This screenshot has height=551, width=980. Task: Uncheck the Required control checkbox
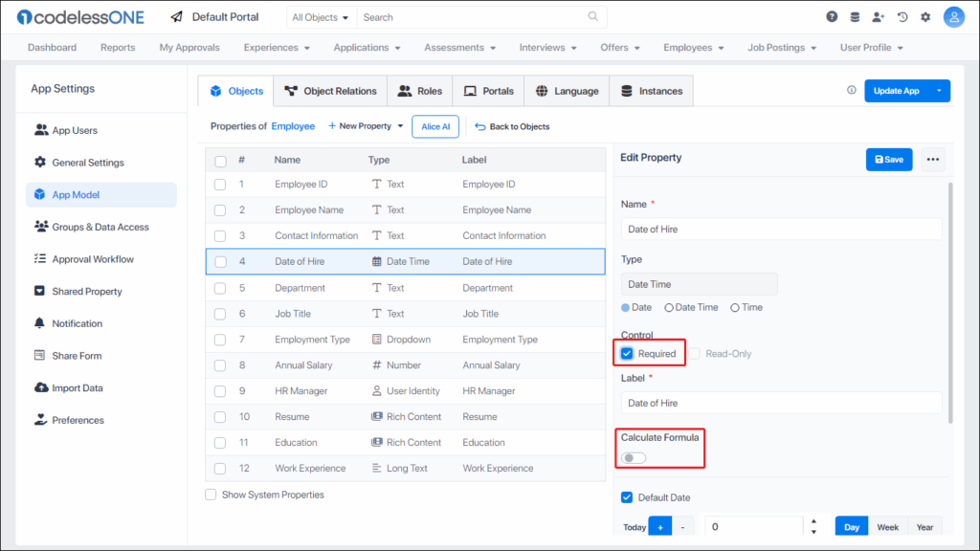(x=628, y=353)
